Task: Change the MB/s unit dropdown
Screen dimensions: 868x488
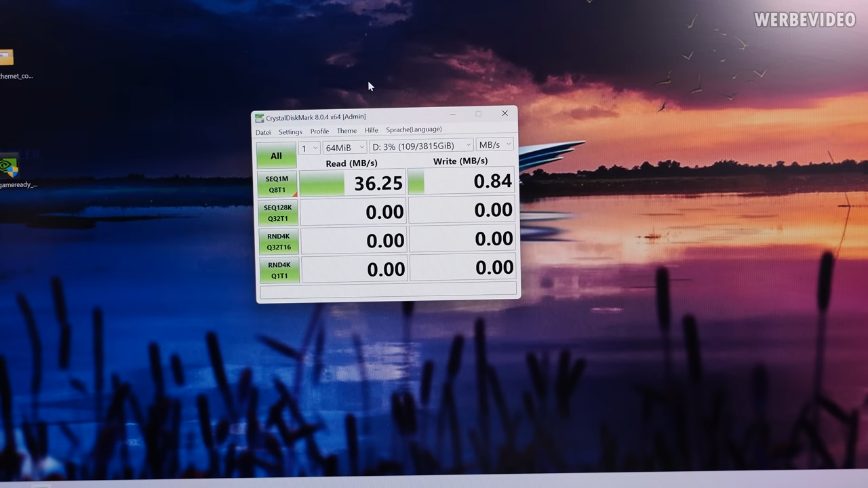Action: [494, 145]
